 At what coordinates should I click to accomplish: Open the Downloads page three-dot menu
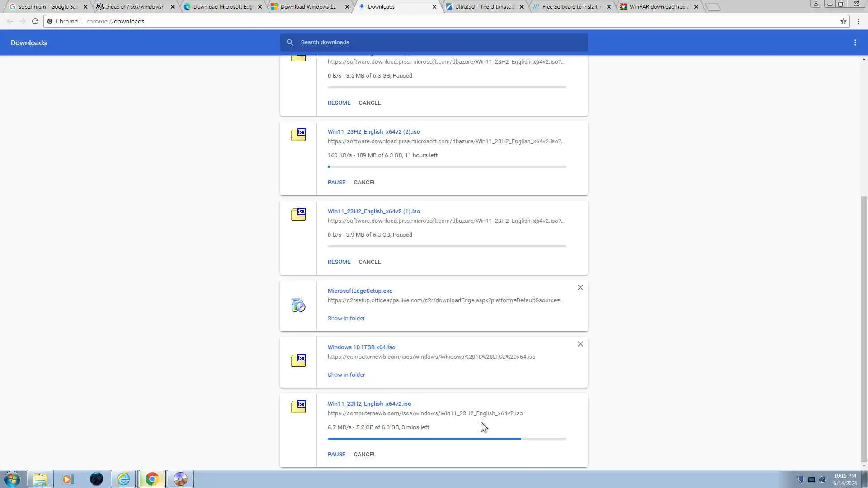pos(855,42)
